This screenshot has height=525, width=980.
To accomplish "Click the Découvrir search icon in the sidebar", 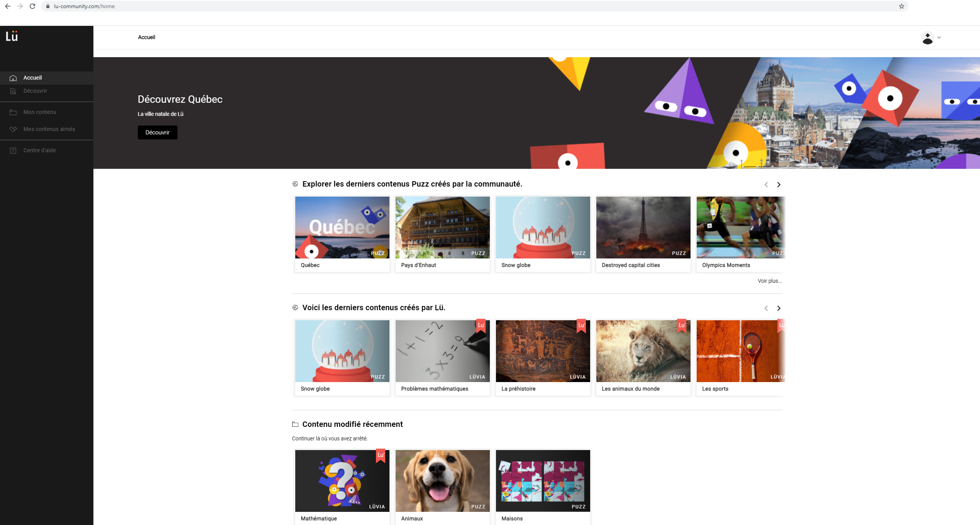I will coord(13,91).
